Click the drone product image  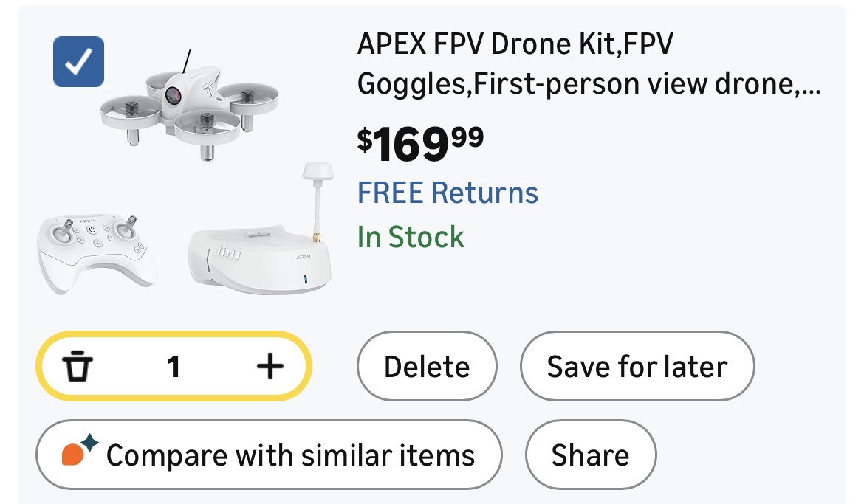click(x=189, y=106)
